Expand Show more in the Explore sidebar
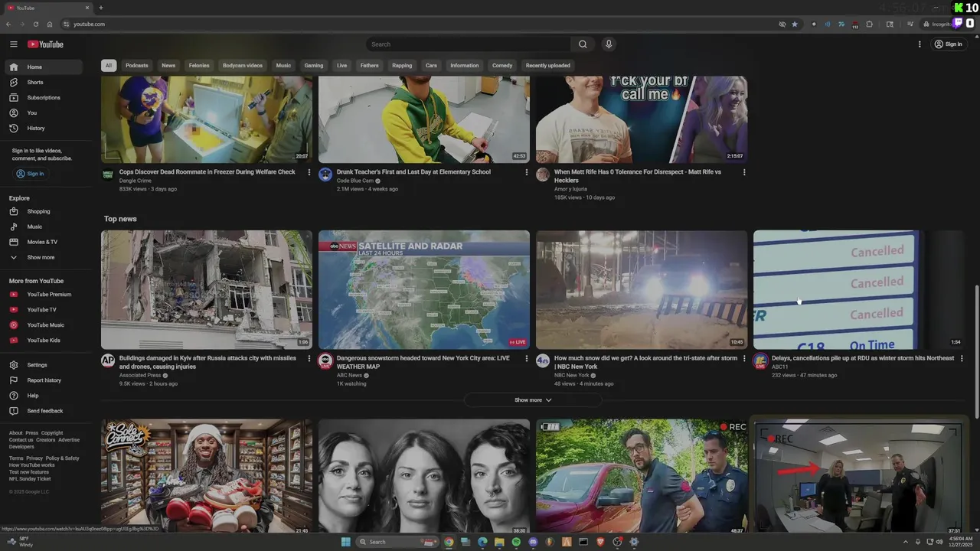980x551 pixels. coord(44,257)
